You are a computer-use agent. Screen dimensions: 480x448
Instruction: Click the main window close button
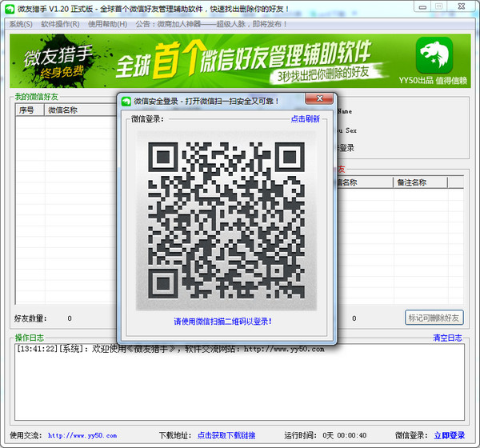point(462,6)
